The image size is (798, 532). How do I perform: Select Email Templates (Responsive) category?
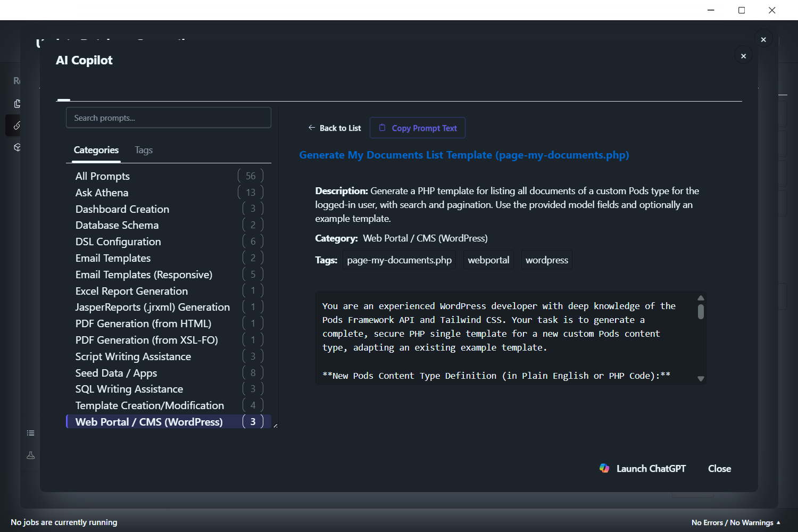click(169, 275)
